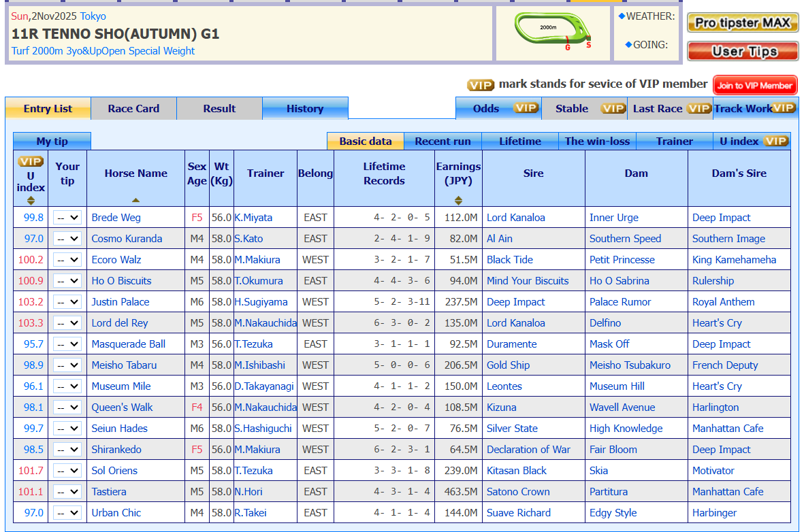The image size is (804, 532).
Task: Click the track course 2000m diagram
Action: coord(553,32)
